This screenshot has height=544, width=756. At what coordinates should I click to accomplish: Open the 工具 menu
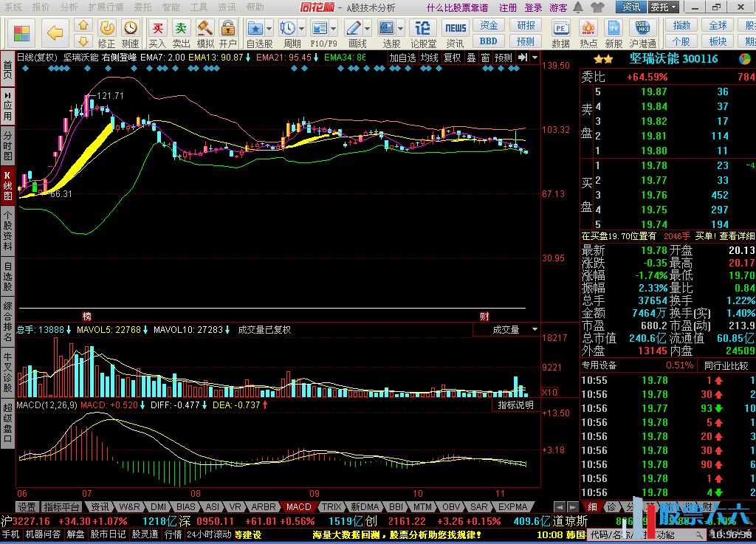[x=199, y=7]
